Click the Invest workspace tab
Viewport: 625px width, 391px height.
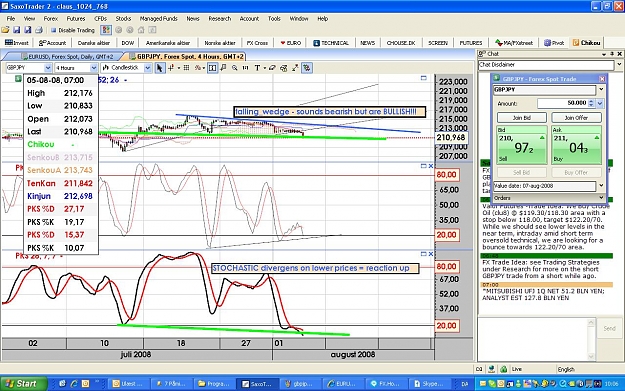pyautogui.click(x=17, y=43)
